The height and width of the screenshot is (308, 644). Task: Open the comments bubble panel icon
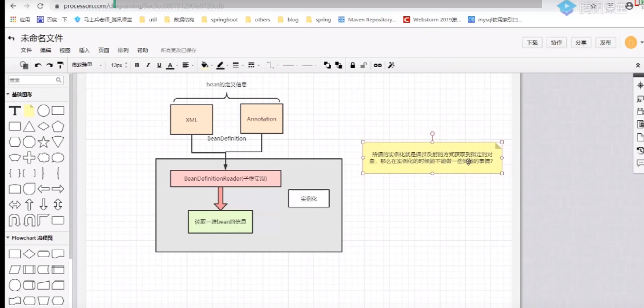point(641,163)
